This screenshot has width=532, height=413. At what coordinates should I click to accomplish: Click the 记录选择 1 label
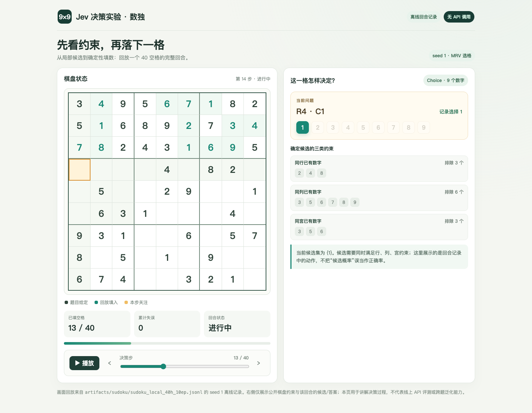tap(451, 112)
